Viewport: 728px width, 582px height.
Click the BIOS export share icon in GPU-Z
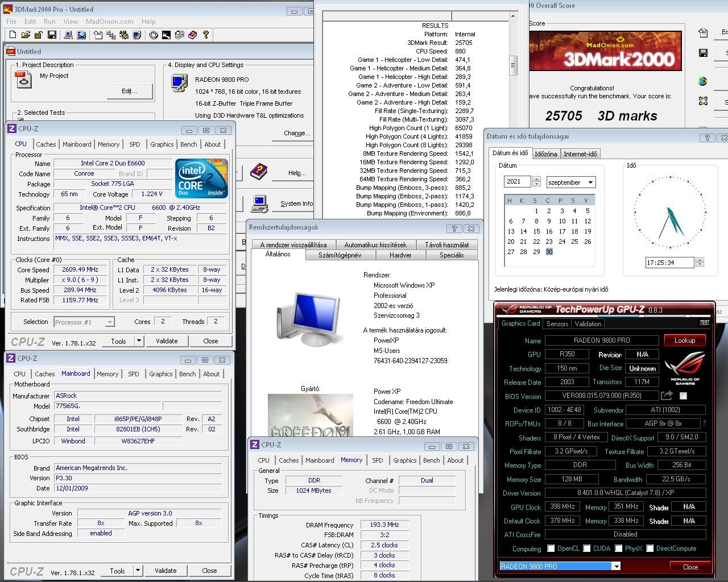tap(667, 396)
